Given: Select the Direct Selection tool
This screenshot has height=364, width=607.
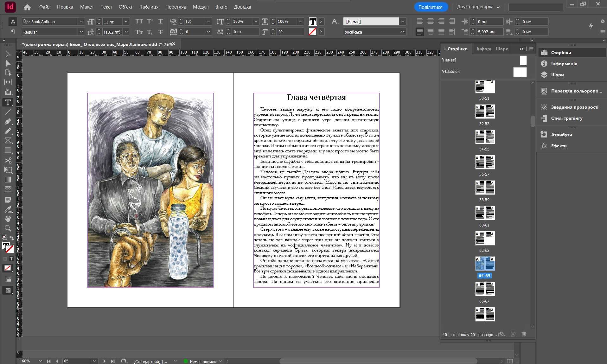Looking at the screenshot, I should pyautogui.click(x=8, y=63).
